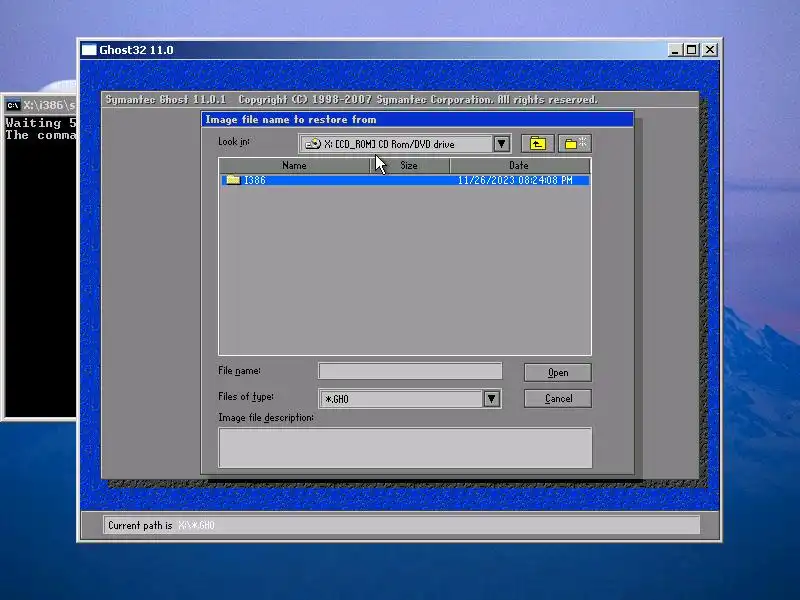Create new folder icon
800x600 pixels.
tap(575, 144)
